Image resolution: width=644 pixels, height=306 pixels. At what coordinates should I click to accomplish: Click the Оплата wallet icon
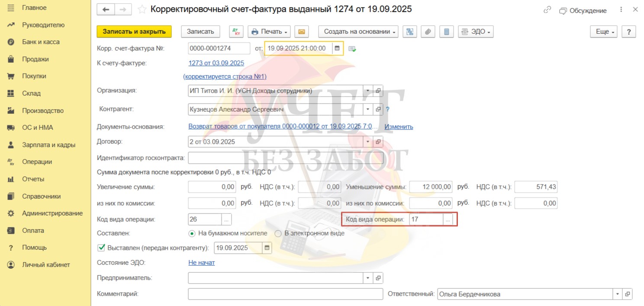pos(11,231)
